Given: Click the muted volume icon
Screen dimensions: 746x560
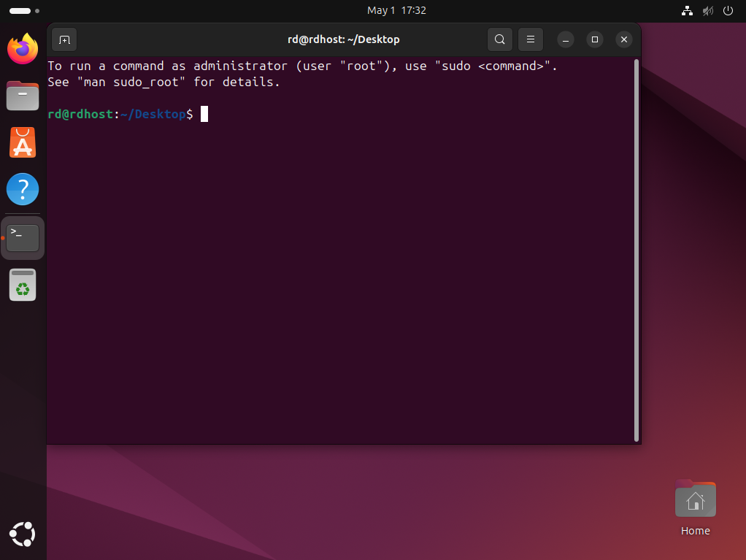Looking at the screenshot, I should pyautogui.click(x=707, y=11).
